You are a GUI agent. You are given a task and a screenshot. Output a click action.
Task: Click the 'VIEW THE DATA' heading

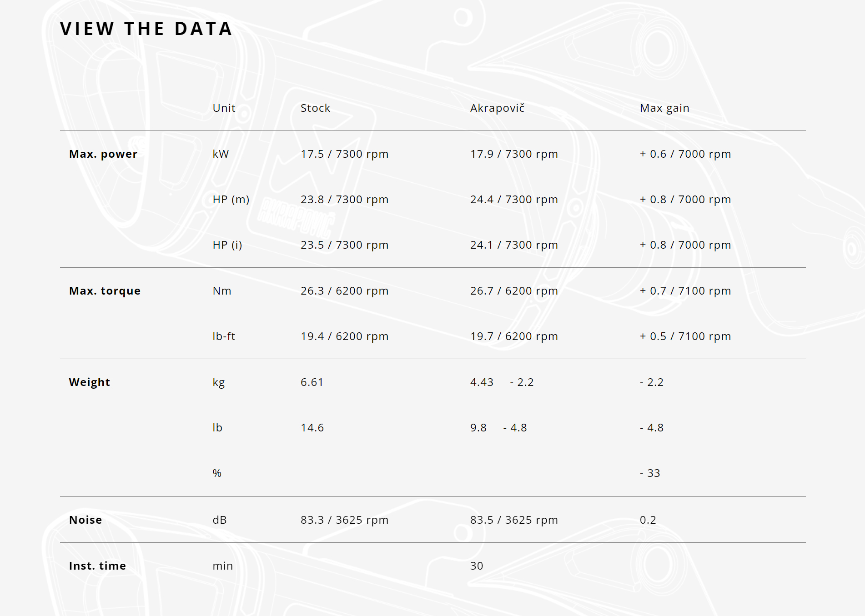146,29
